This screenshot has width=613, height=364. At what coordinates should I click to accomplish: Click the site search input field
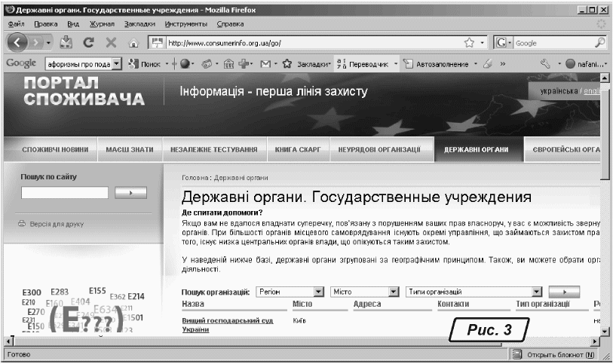tap(65, 193)
